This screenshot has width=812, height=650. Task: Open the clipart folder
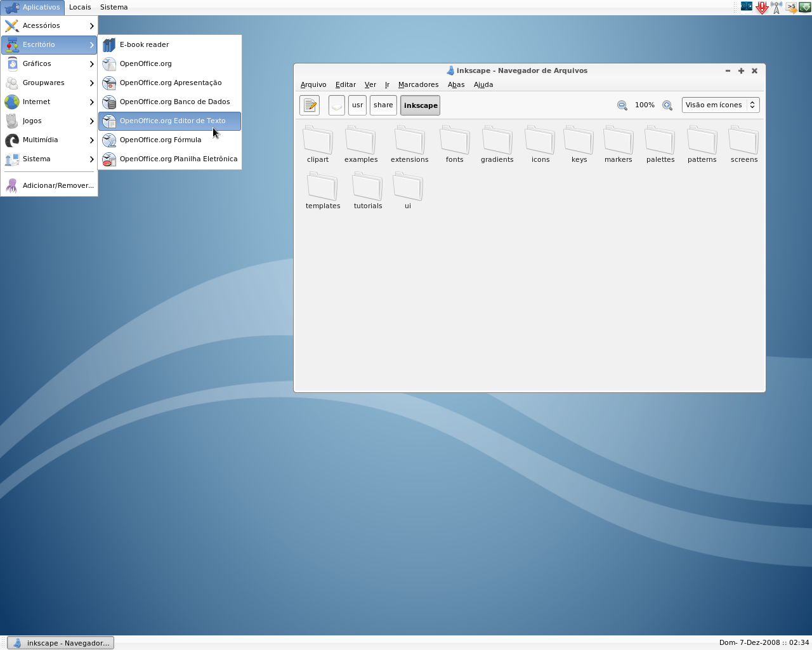click(318, 144)
